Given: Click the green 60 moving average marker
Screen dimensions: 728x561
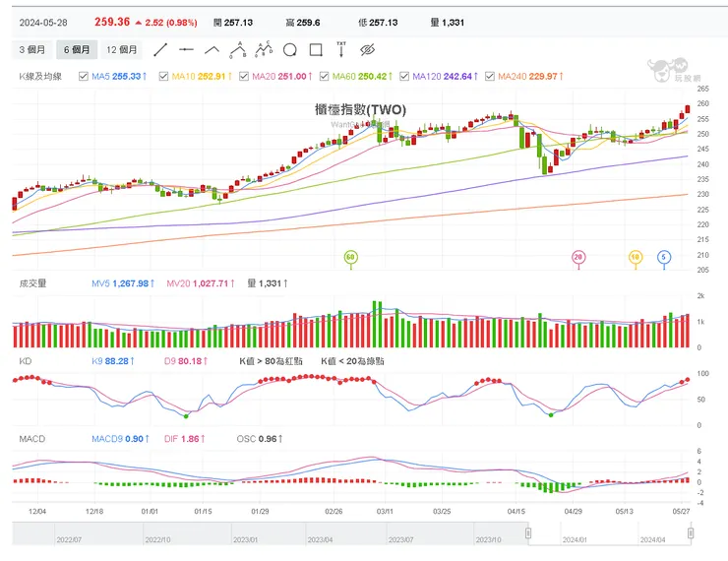Looking at the screenshot, I should (x=350, y=257).
